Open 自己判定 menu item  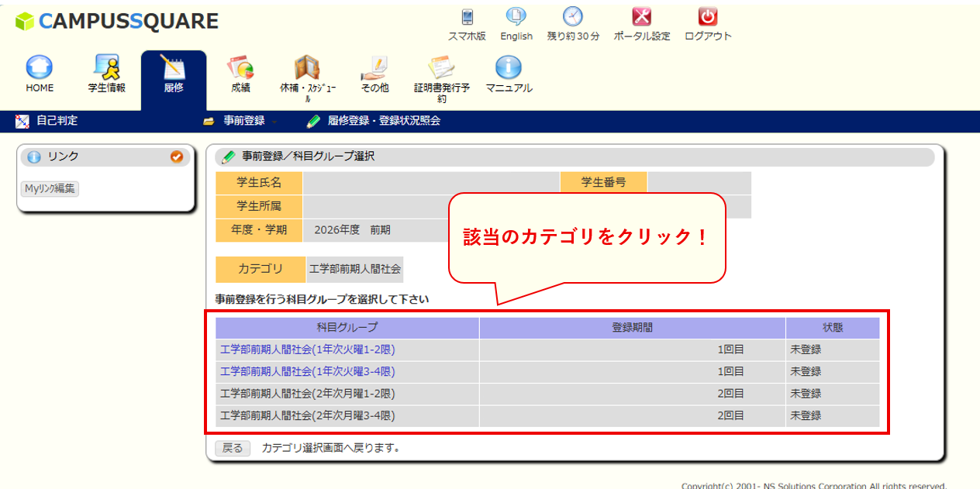point(57,121)
